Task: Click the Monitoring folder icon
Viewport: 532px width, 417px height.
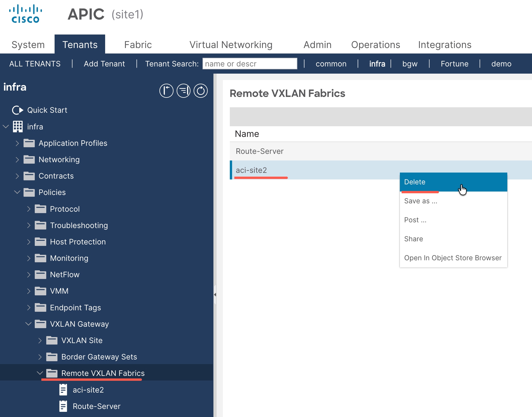Action: point(41,258)
